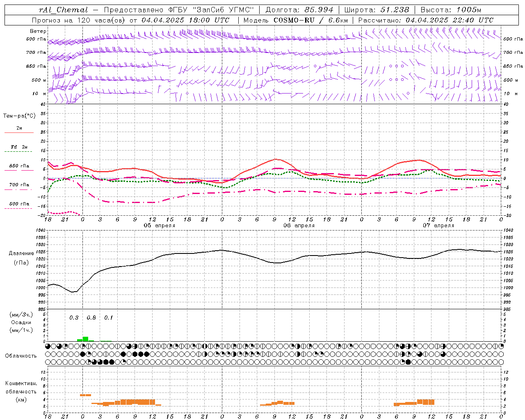Screen dimensions: 525x420
Task: Click the Td 2м dashed legend line
Action: 19,152
